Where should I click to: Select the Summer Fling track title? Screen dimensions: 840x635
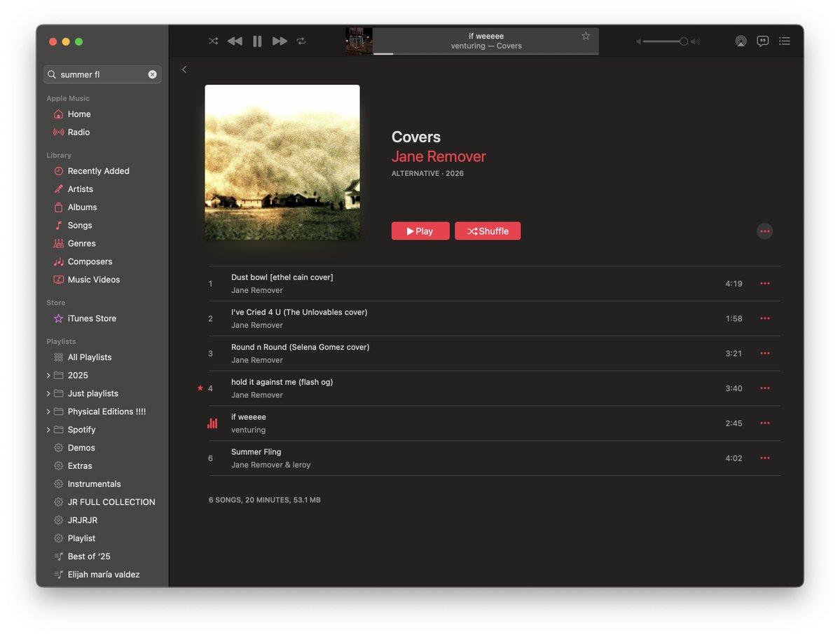click(x=256, y=452)
